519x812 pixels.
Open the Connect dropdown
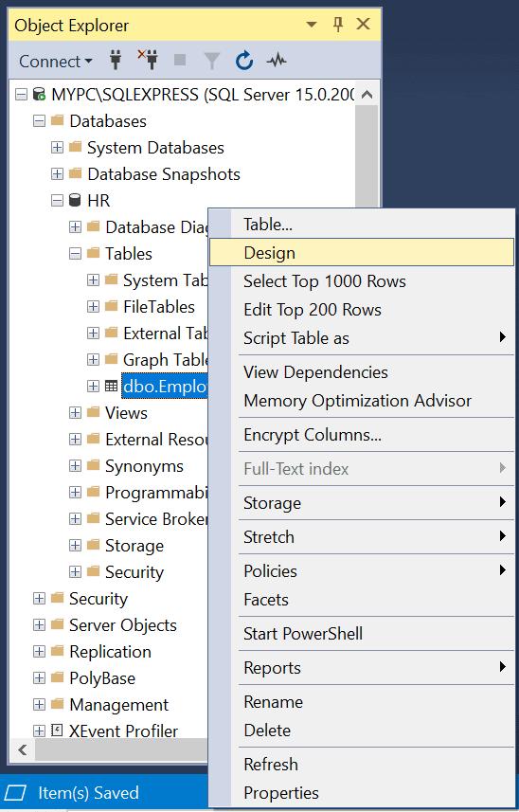pos(56,61)
